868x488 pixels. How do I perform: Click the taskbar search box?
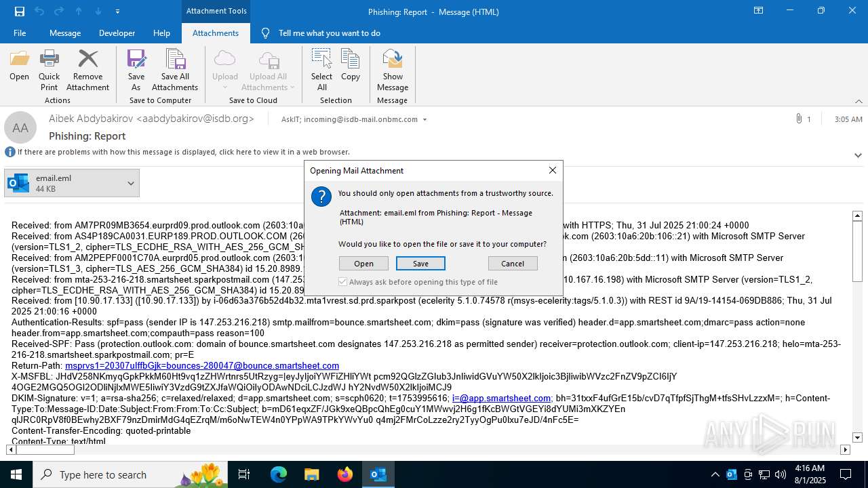tap(131, 474)
